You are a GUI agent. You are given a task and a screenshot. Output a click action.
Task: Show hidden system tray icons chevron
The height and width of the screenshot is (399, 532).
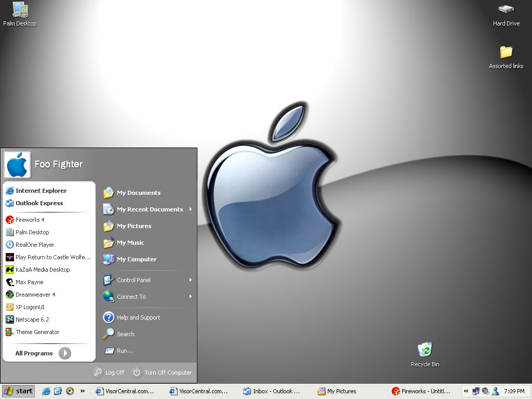coord(466,391)
